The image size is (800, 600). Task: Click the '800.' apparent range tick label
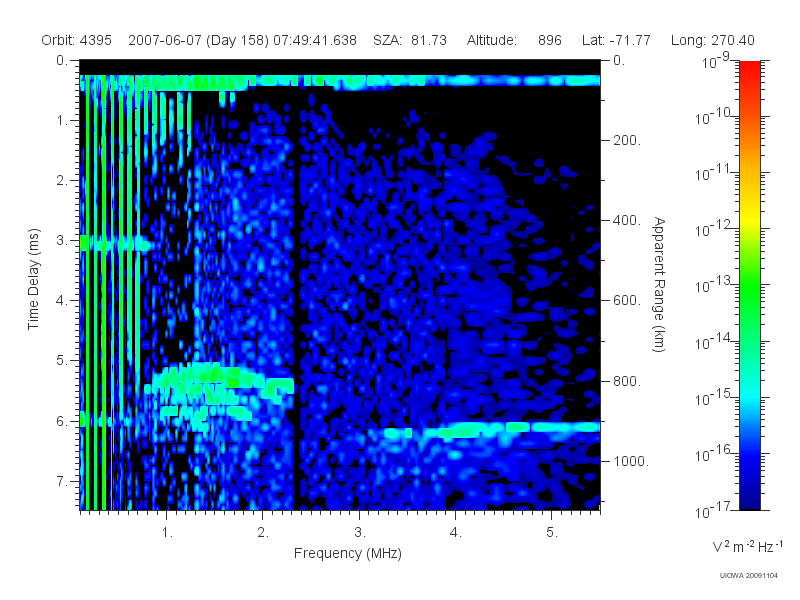627,381
